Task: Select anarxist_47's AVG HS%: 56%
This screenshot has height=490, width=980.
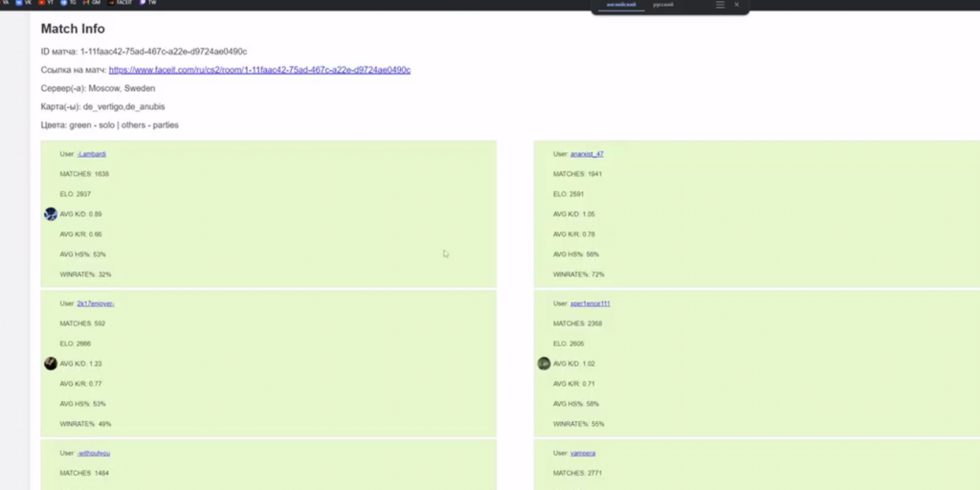Action: pos(575,255)
